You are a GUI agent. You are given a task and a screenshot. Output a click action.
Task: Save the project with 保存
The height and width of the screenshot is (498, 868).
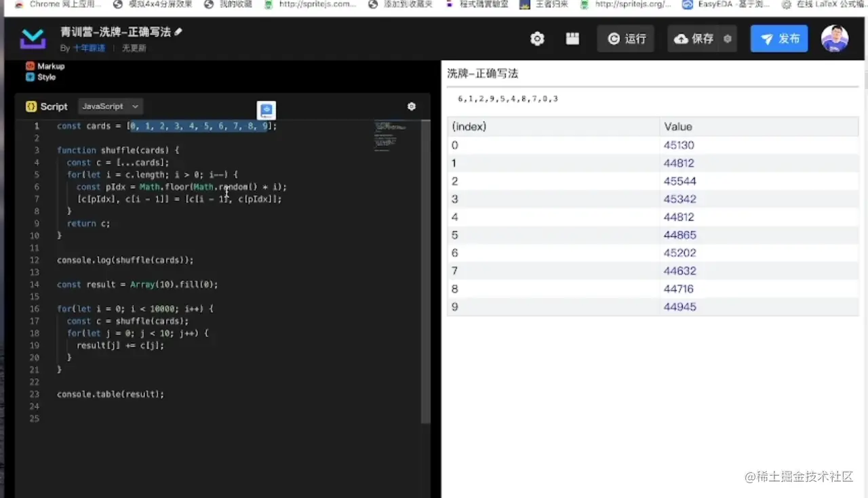694,39
